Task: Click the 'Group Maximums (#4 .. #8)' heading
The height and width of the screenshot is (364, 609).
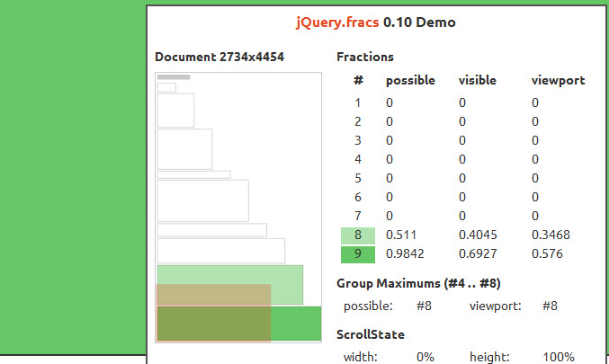Action: [418, 284]
